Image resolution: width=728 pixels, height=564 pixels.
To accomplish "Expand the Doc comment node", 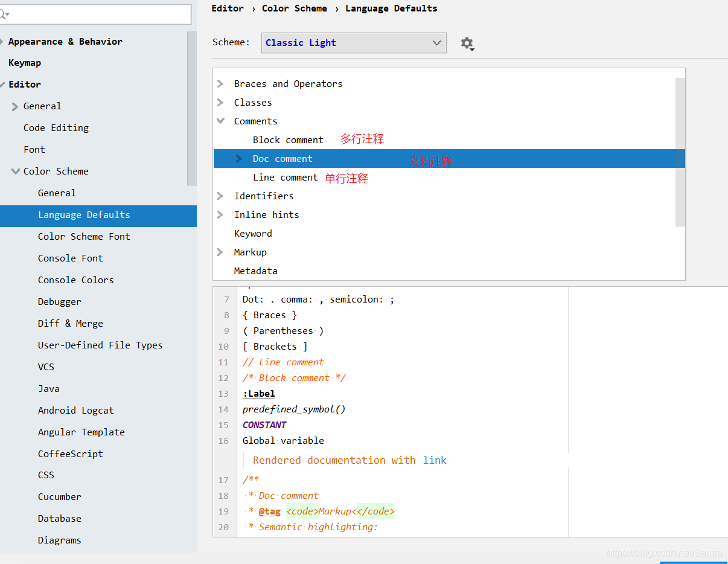I will [x=239, y=158].
